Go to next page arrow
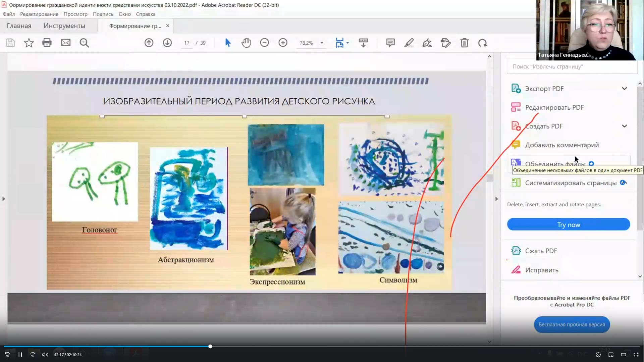644x362 pixels. [x=167, y=43]
